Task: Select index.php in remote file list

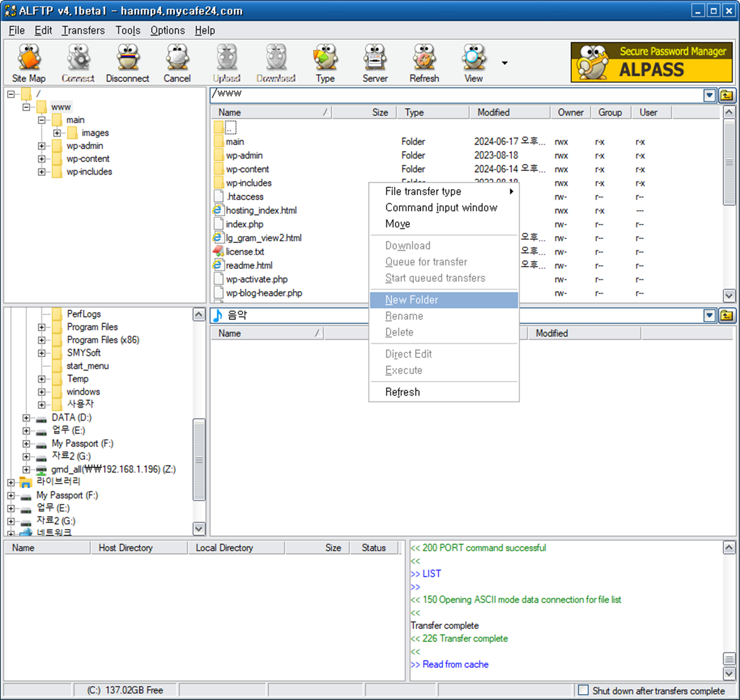Action: 244,224
